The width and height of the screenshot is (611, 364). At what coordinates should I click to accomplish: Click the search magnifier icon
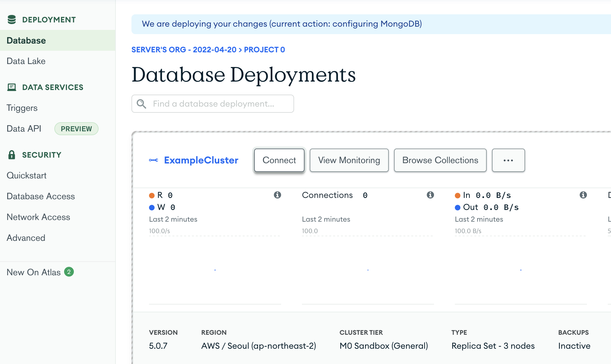141,104
